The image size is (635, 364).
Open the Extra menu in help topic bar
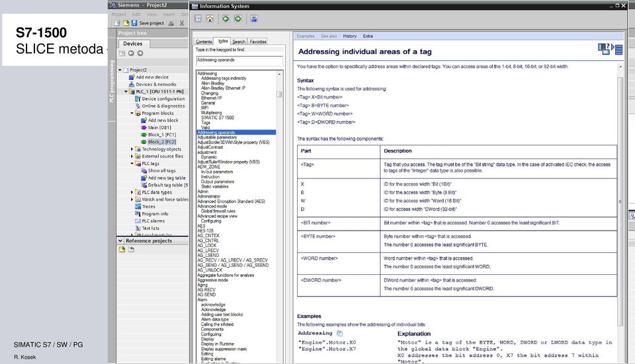pos(368,36)
